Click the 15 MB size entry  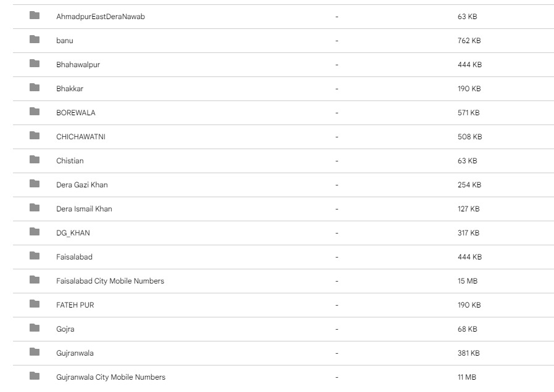pyautogui.click(x=468, y=281)
